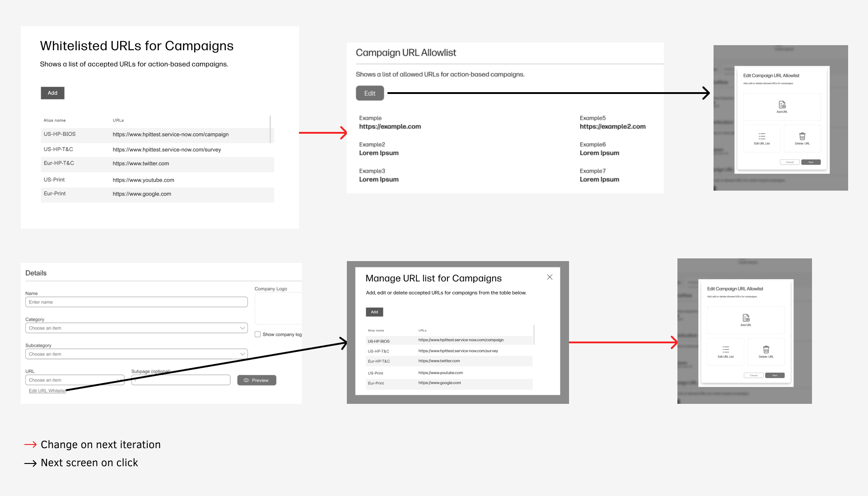The width and height of the screenshot is (868, 496).
Task: Click Delete URL trash icon in bottom-right dialog
Action: (x=766, y=350)
